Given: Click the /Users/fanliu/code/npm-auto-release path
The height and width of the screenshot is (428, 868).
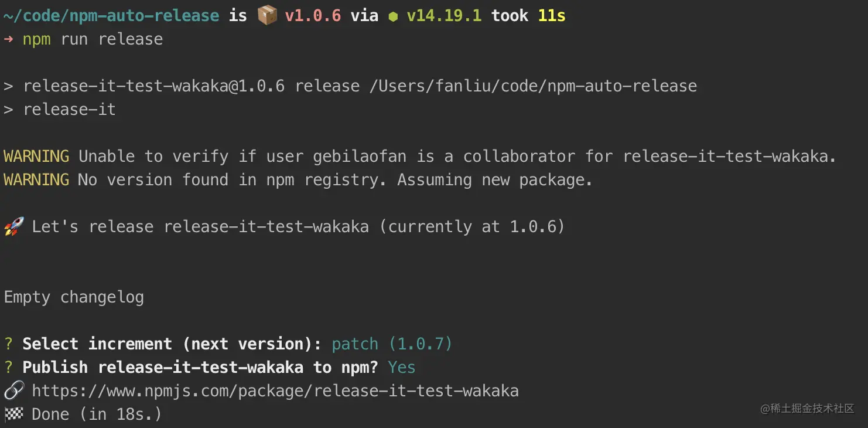Looking at the screenshot, I should click(x=533, y=86).
